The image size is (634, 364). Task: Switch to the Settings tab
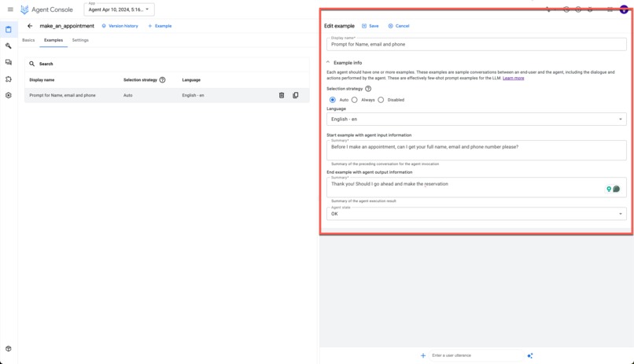click(80, 40)
